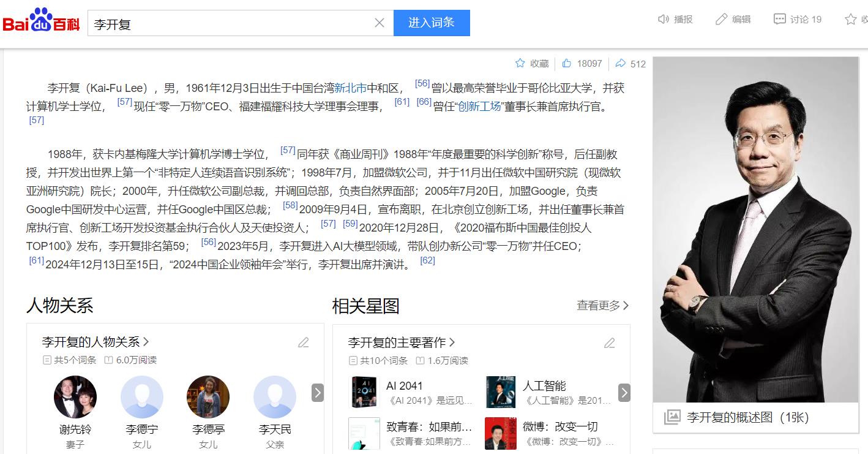Open 致青春:如果前… book cover
Viewport: 868px width, 454px height.
coord(364,434)
